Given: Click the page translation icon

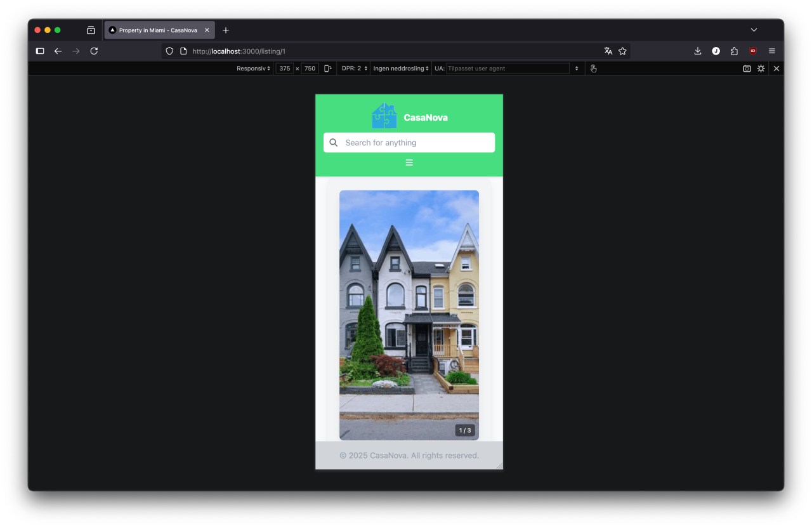Looking at the screenshot, I should point(608,51).
